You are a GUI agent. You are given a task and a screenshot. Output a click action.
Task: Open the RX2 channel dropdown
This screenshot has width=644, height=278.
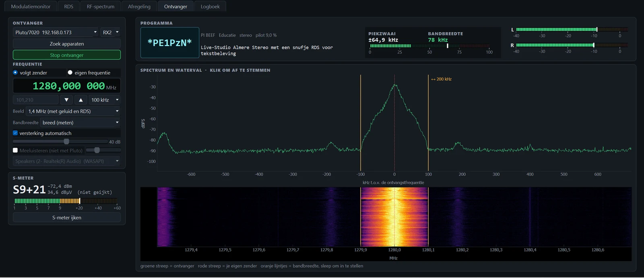pos(111,32)
